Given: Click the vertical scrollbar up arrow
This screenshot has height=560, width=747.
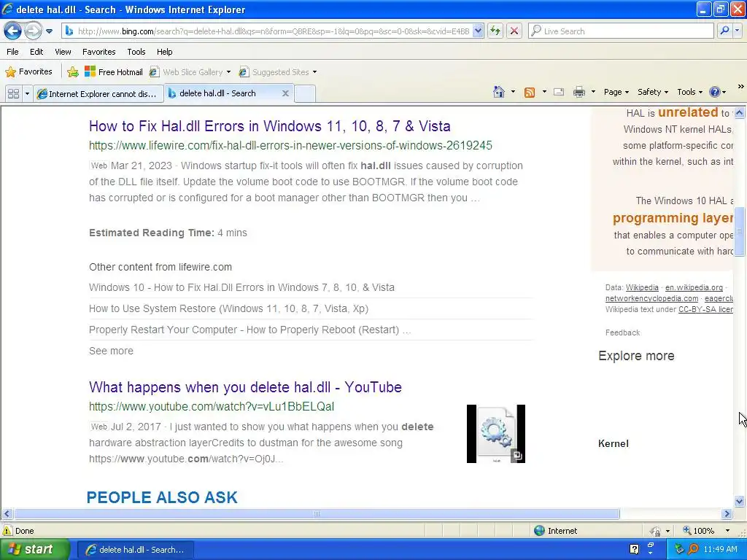Looking at the screenshot, I should click(740, 113).
